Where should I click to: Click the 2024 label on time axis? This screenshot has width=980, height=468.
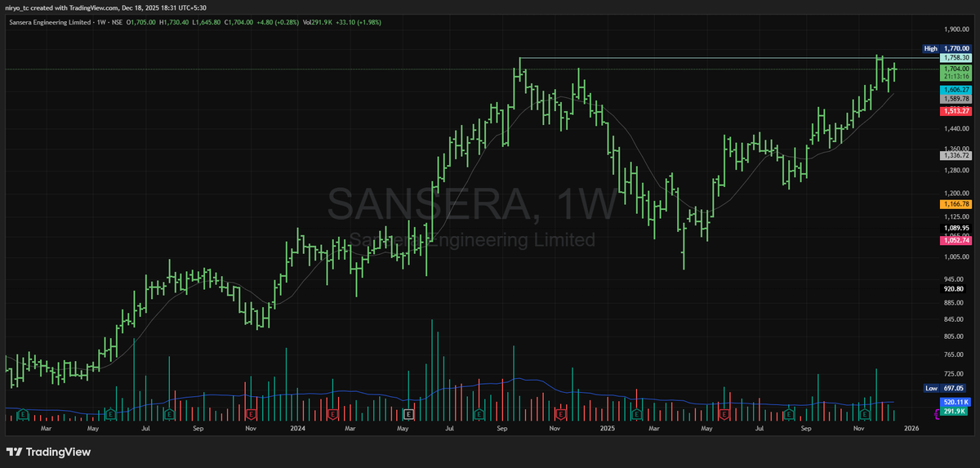tap(297, 427)
